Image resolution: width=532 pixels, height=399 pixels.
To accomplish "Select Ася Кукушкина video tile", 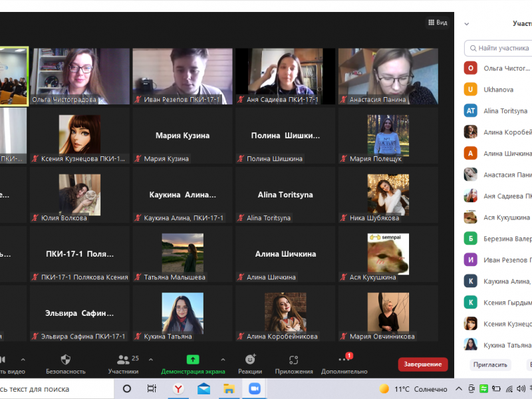I will 388,253.
